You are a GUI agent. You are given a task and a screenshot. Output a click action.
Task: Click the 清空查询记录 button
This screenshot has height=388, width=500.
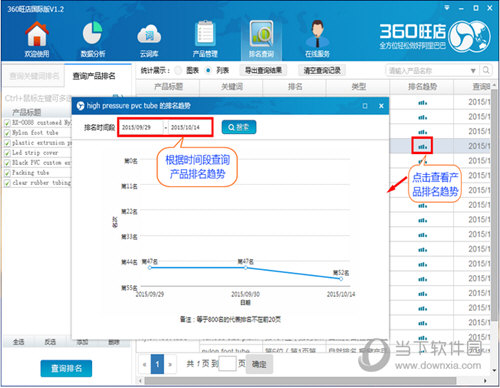(x=322, y=70)
